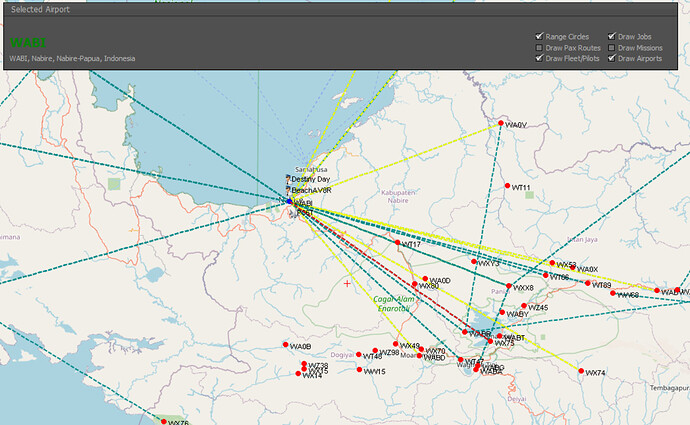The width and height of the screenshot is (690, 425).
Task: Select the WA0X airport dot
Action: (x=573, y=267)
